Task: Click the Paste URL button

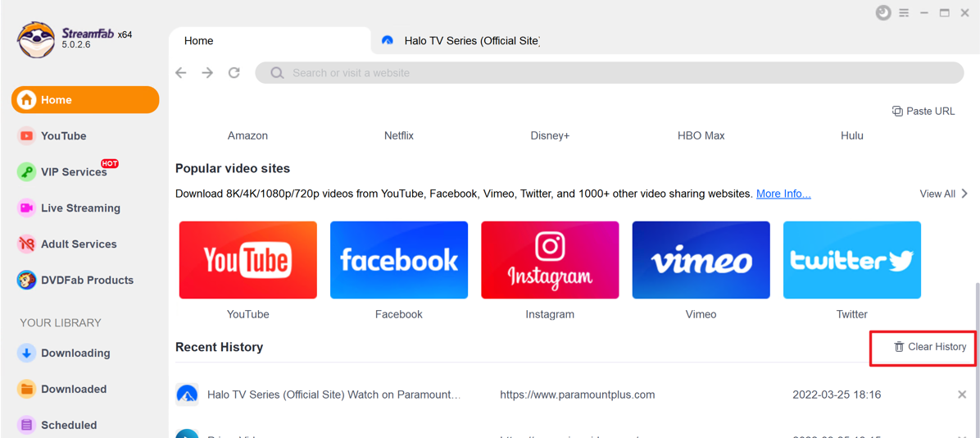Action: pyautogui.click(x=923, y=111)
